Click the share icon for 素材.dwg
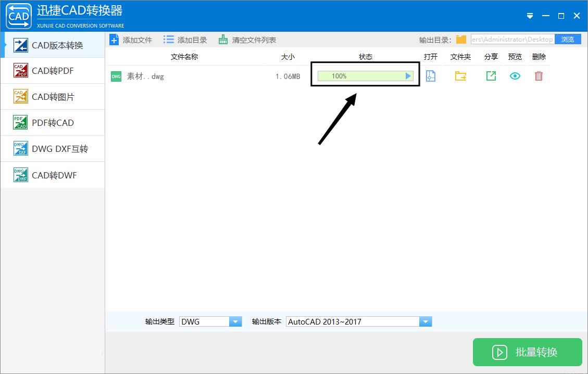Screen dimensions: 588x374 490,75
